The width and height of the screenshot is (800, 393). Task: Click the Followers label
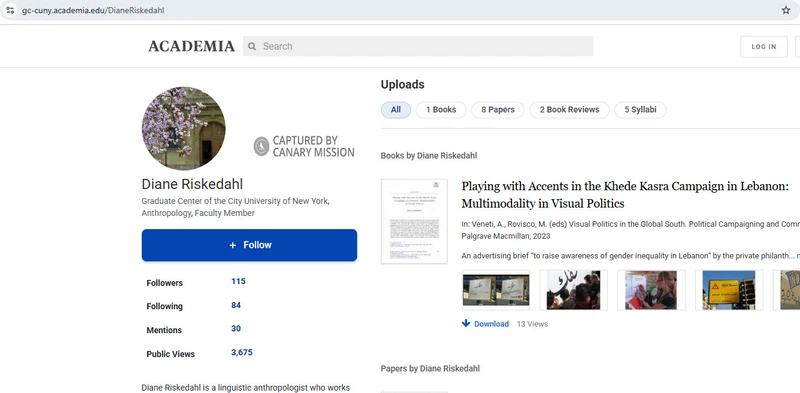pos(164,283)
